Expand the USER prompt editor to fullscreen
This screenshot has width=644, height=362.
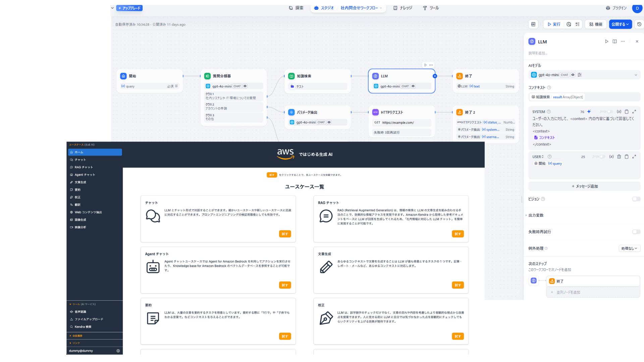[634, 157]
